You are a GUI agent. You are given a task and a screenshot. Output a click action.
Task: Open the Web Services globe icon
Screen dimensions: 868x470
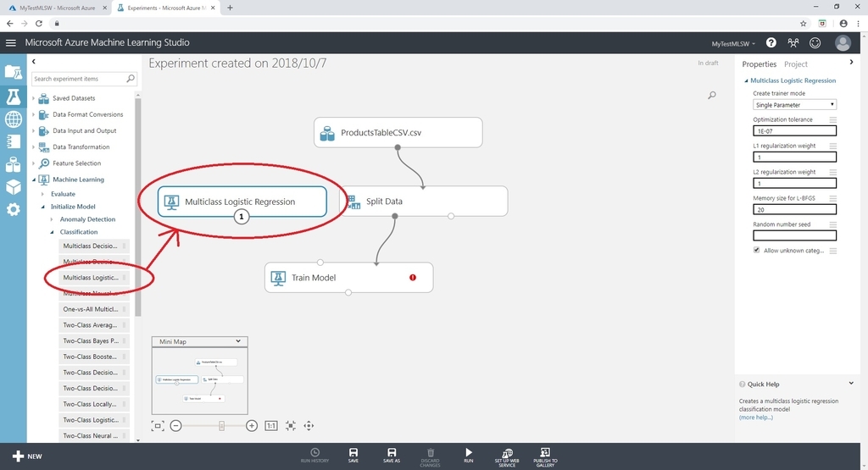click(x=14, y=119)
